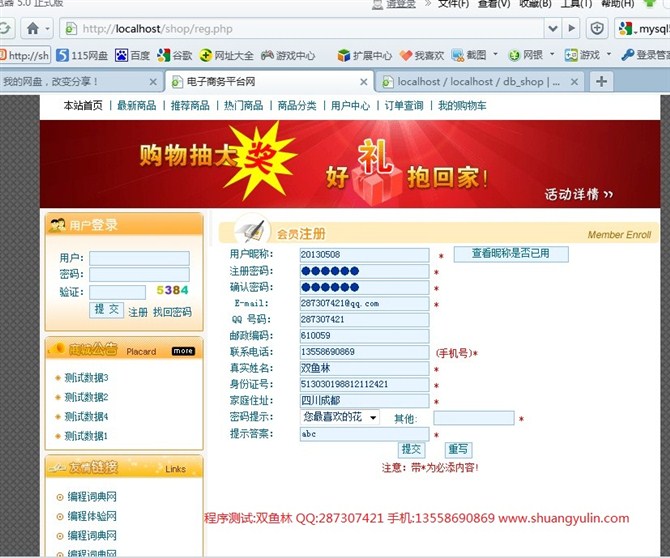This screenshot has width=670, height=558.
Task: Click the login 密码 input field
Action: coord(139,274)
